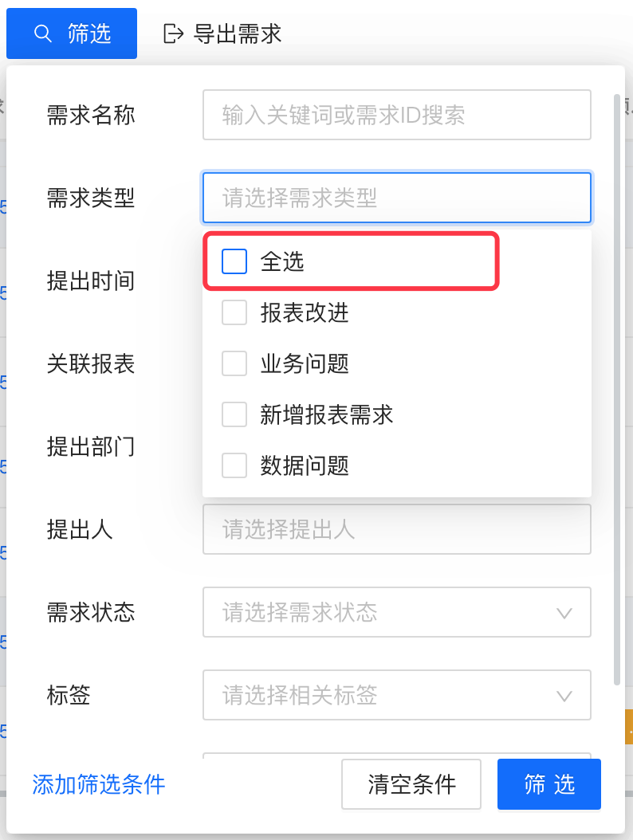
Task: Open the 标签 dropdown chevron
Action: [x=564, y=696]
